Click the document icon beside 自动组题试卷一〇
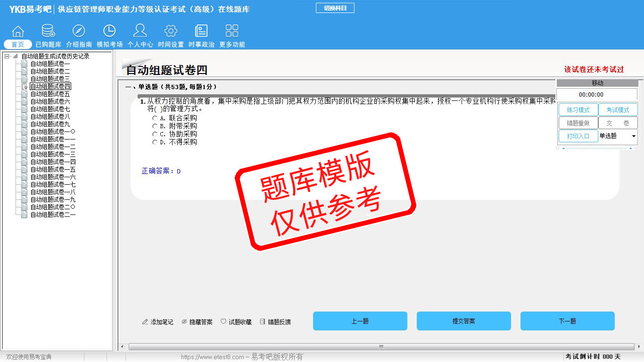Viewport: 644px width, 362px height. 25,132
